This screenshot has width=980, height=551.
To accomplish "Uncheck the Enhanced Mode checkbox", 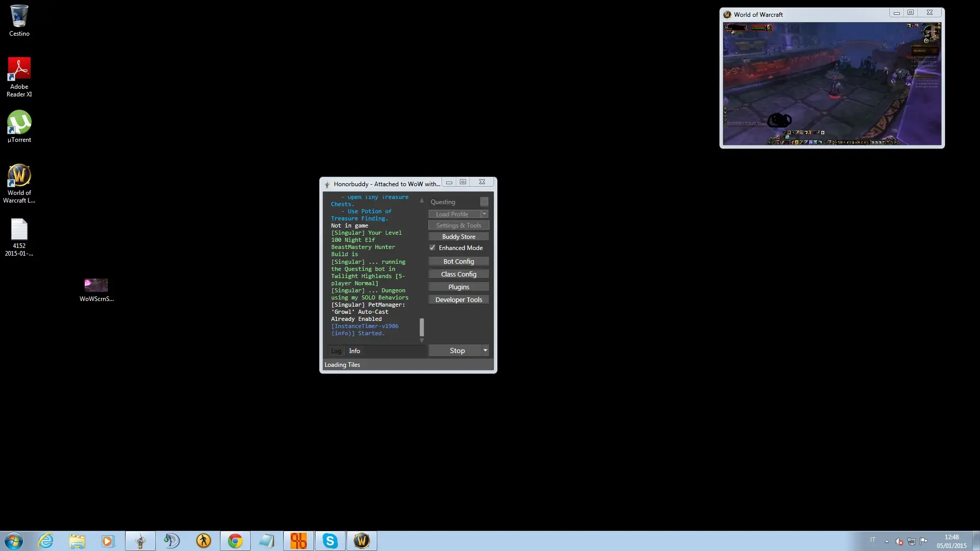I will tap(432, 248).
